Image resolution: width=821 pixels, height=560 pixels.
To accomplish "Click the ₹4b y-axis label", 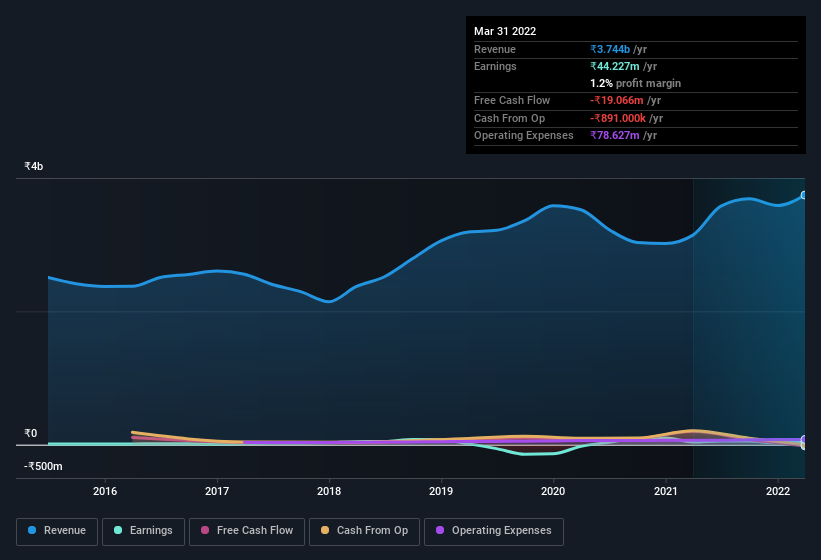I will point(34,166).
